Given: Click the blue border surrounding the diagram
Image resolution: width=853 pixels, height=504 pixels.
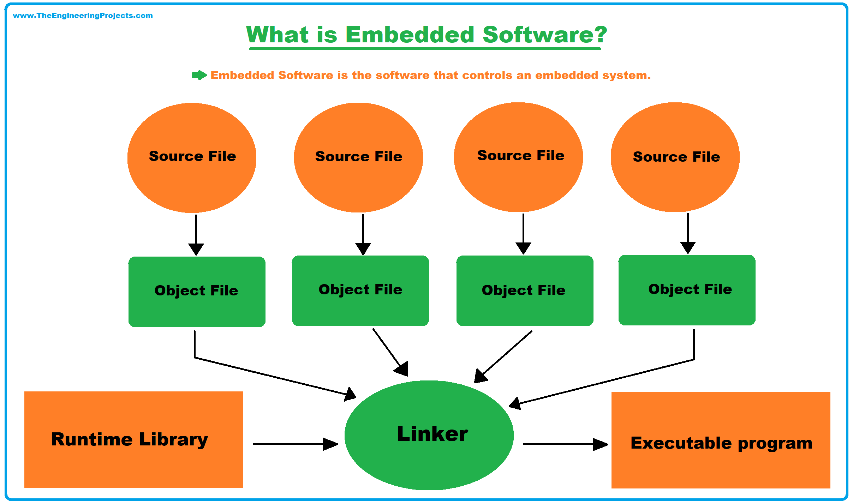Looking at the screenshot, I should click(5, 252).
